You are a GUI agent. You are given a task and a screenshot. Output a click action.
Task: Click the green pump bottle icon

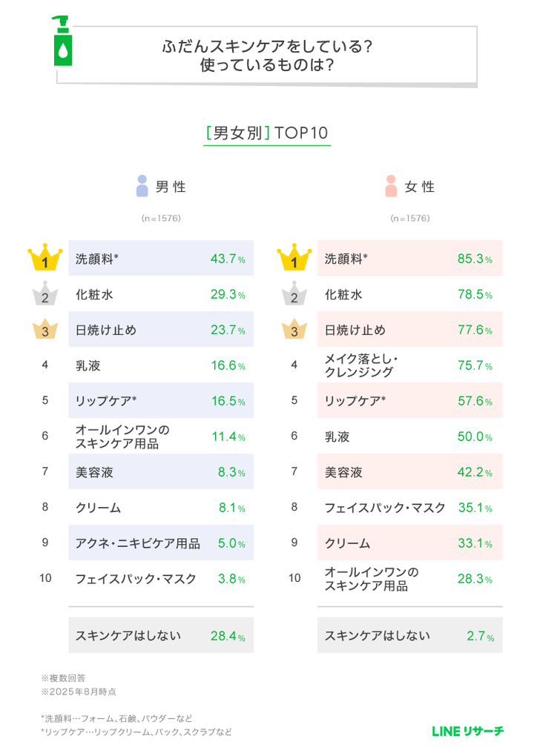62,41
